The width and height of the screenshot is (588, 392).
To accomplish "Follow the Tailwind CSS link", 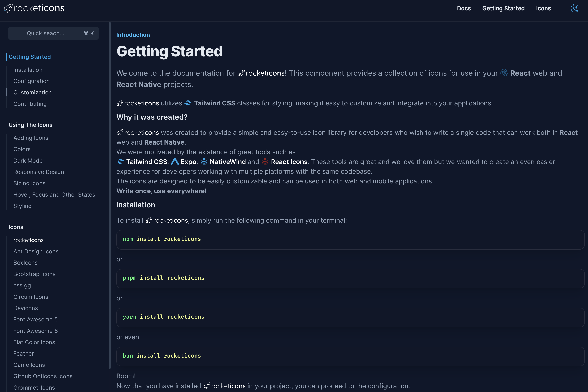I will tap(147, 162).
